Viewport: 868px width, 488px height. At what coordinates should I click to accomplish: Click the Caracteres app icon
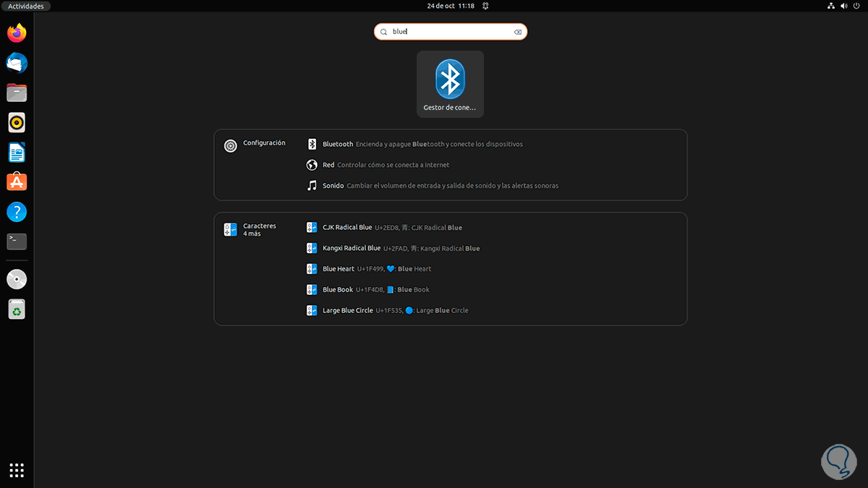[x=231, y=229]
